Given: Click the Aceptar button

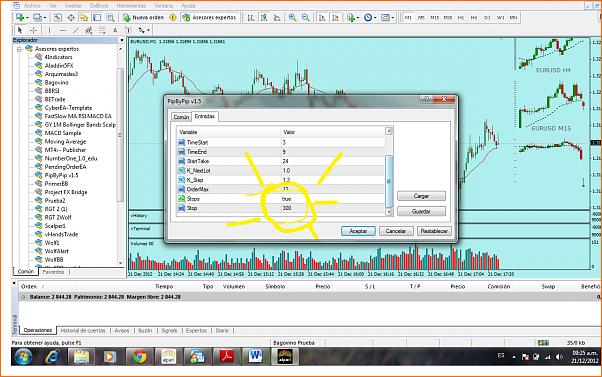Looking at the screenshot, I should [358, 231].
